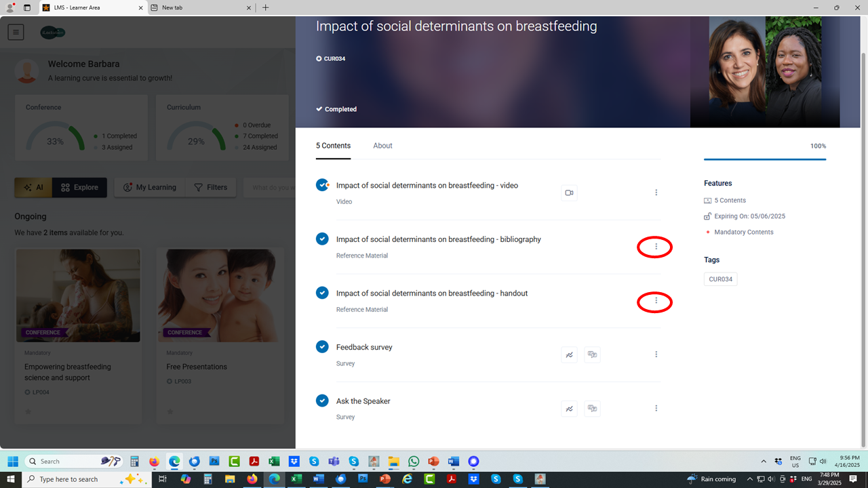Image resolution: width=868 pixels, height=488 pixels.
Task: Open the notification center on the dark taskbar
Action: pos(854,479)
